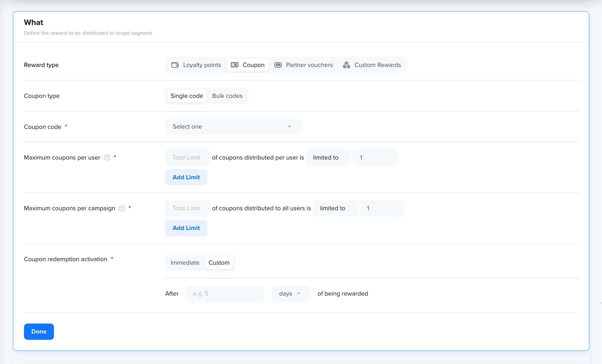Open per-campaign 'limited to' dropdown

click(x=335, y=208)
